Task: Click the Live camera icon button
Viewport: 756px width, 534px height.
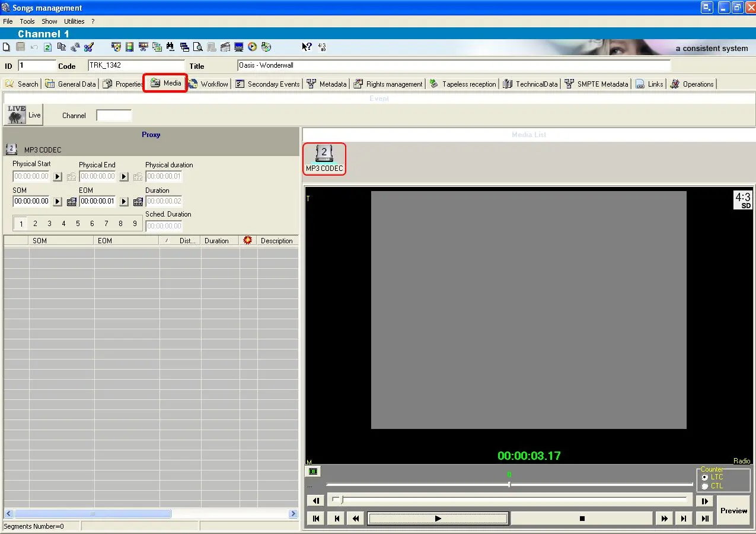Action: [17, 115]
